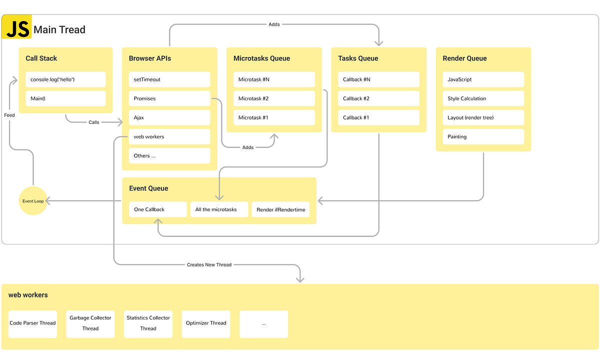Click the Microtask #N entry
Screen dimensions: 600x364
pos(273,79)
